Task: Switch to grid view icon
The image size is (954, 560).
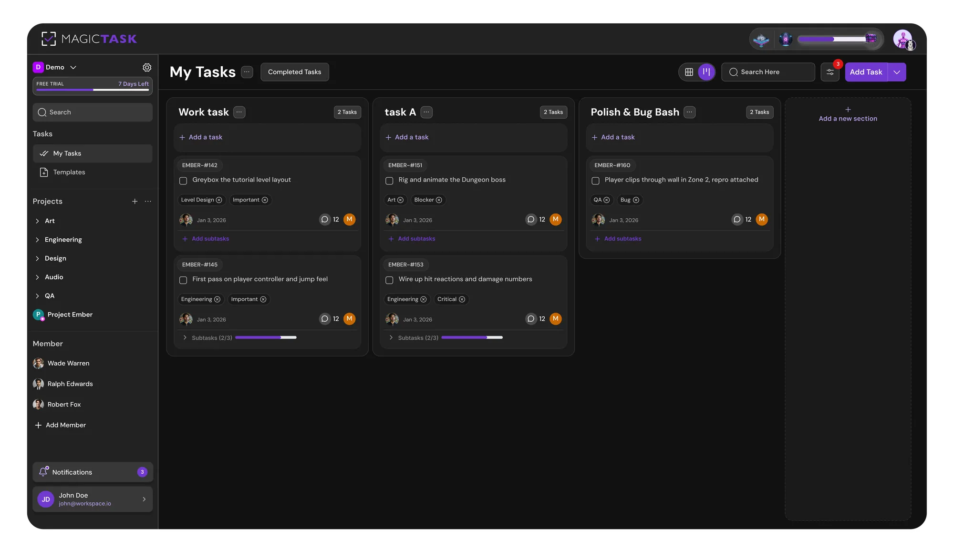Action: (x=689, y=72)
